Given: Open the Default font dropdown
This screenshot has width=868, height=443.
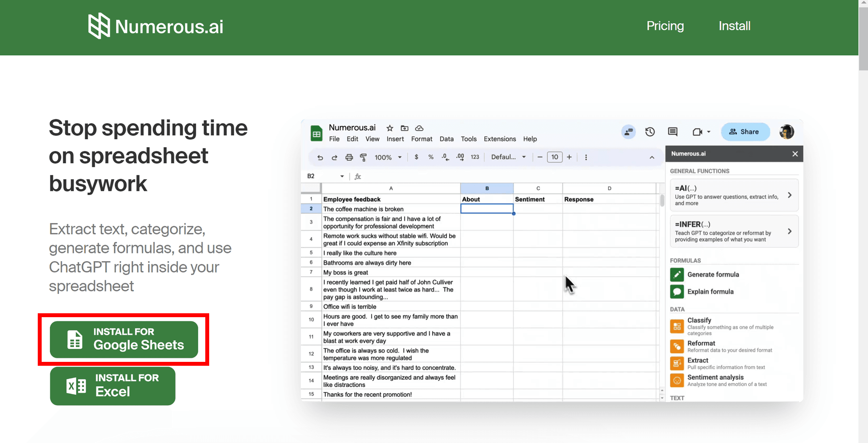Looking at the screenshot, I should tap(508, 157).
